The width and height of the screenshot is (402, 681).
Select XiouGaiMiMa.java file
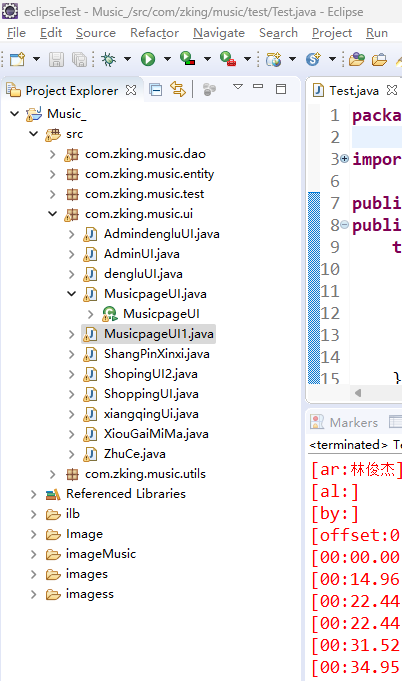156,433
